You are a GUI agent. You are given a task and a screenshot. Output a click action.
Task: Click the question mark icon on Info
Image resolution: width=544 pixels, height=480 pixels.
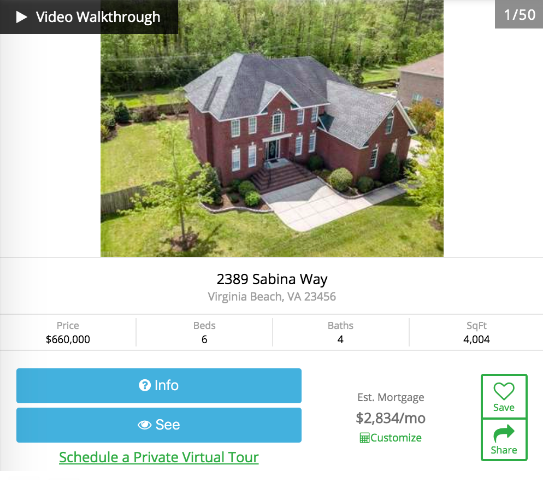tap(145, 385)
